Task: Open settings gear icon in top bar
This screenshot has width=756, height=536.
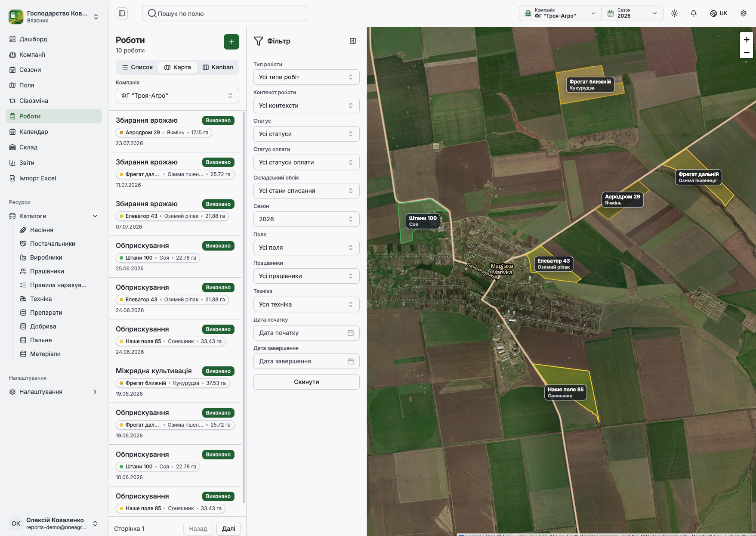Action: (x=744, y=13)
